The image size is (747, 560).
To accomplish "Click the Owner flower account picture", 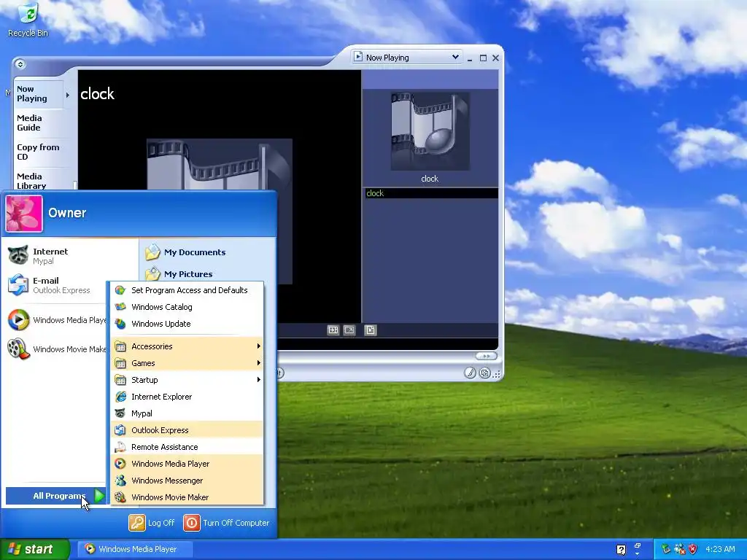I will (x=24, y=214).
